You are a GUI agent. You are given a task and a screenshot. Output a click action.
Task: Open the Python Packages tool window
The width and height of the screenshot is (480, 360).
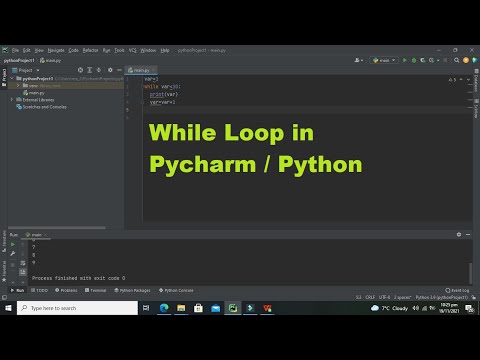pos(132,290)
